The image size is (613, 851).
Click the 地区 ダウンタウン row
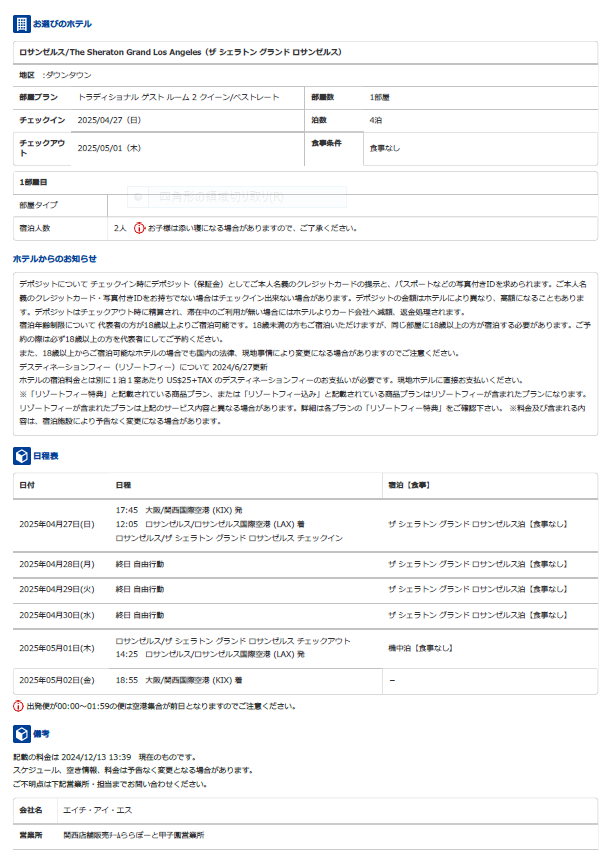point(305,75)
